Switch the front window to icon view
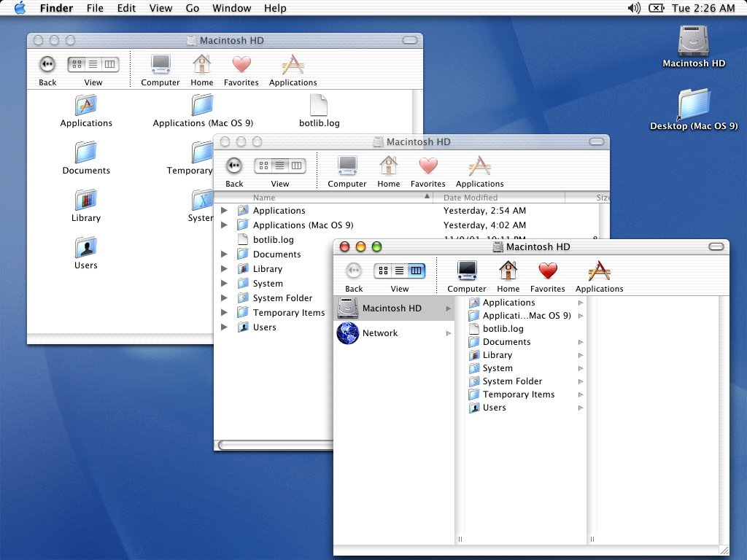This screenshot has width=747, height=560. click(x=382, y=271)
